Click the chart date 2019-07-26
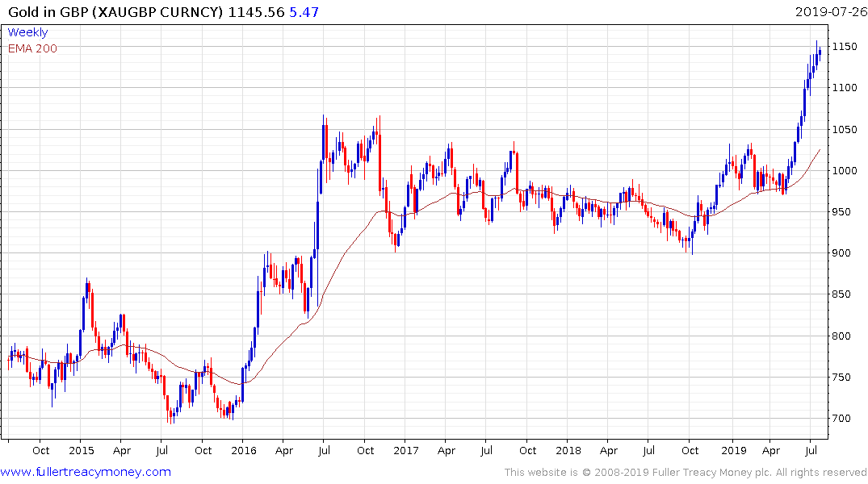Screen dimensions: 868x484 tap(830, 11)
